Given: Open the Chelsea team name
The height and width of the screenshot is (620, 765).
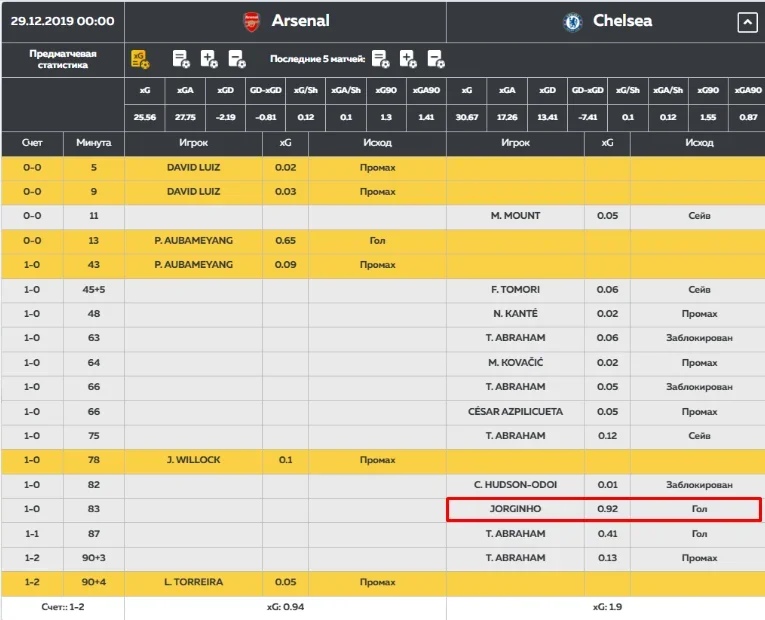Looking at the screenshot, I should [622, 21].
